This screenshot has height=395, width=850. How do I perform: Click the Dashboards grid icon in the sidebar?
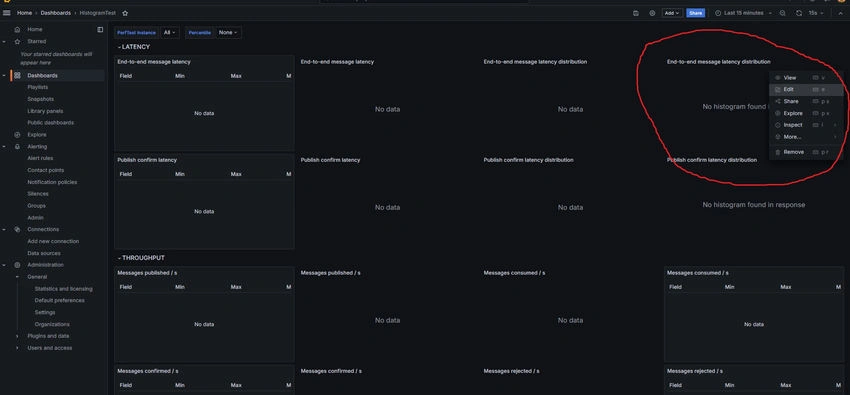click(x=17, y=75)
